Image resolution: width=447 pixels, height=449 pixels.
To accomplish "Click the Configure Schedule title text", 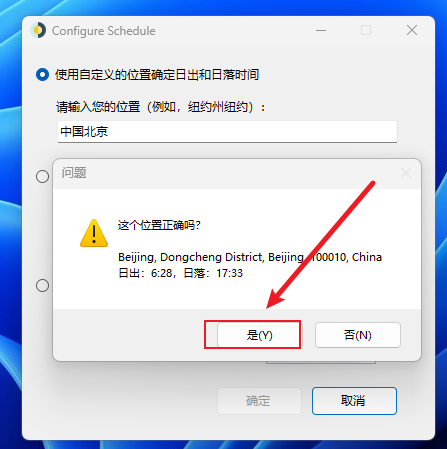I will pos(104,31).
